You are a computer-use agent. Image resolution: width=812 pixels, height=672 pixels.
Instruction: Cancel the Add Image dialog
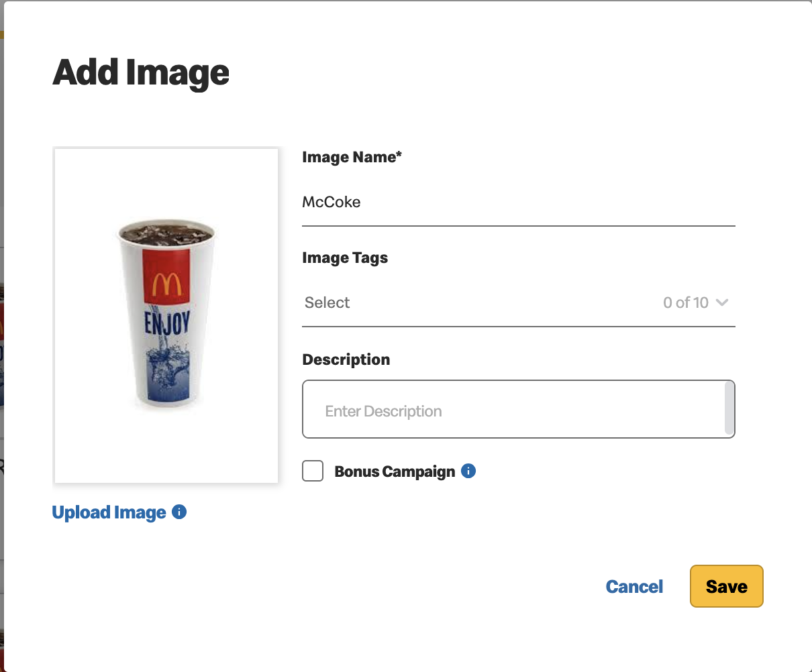tap(634, 587)
